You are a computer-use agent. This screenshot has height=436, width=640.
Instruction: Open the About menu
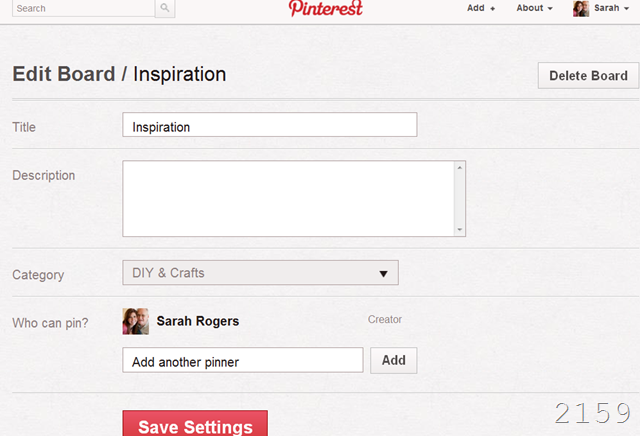click(535, 8)
